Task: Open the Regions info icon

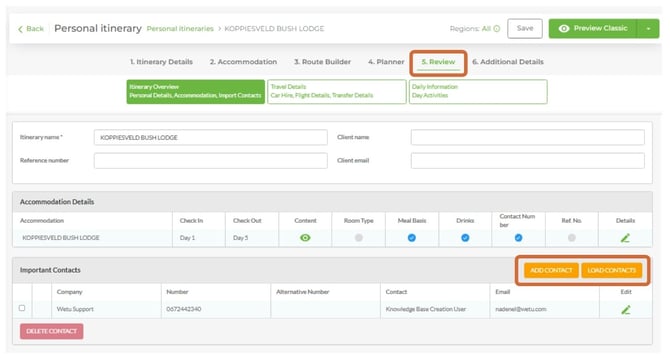Action: (x=497, y=29)
